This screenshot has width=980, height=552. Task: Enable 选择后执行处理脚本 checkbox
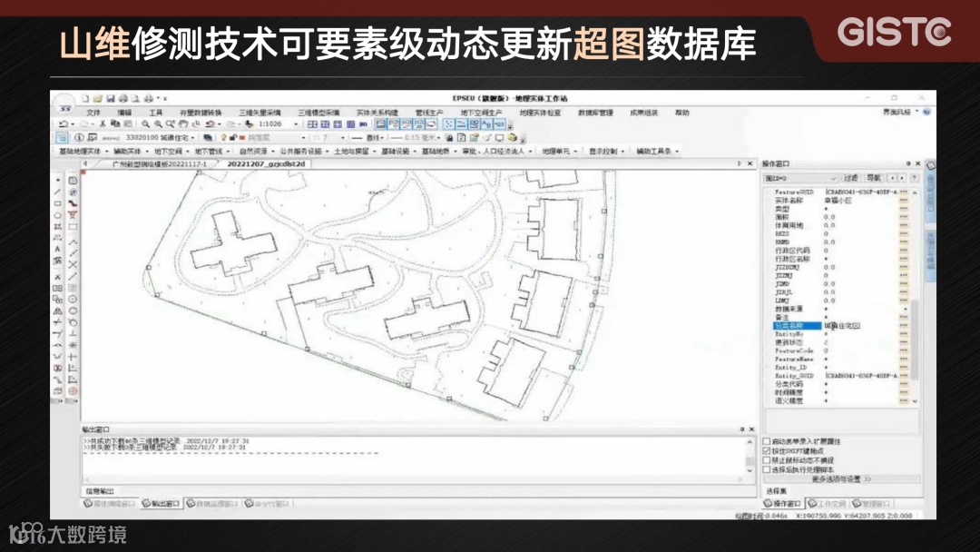766,469
